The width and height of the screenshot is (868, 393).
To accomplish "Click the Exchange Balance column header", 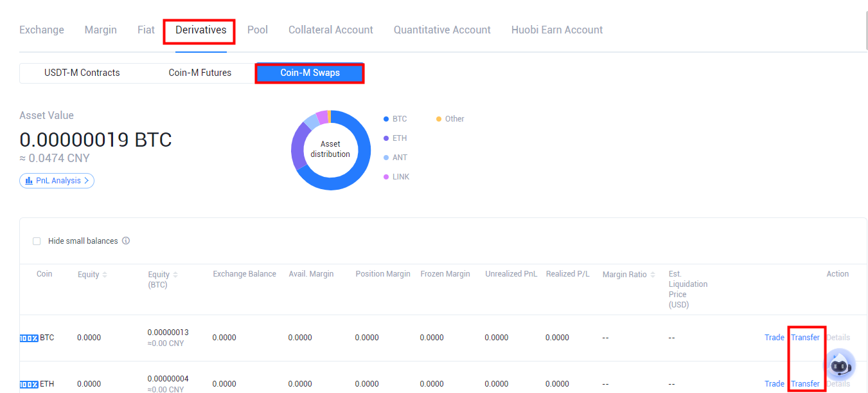I will (245, 274).
